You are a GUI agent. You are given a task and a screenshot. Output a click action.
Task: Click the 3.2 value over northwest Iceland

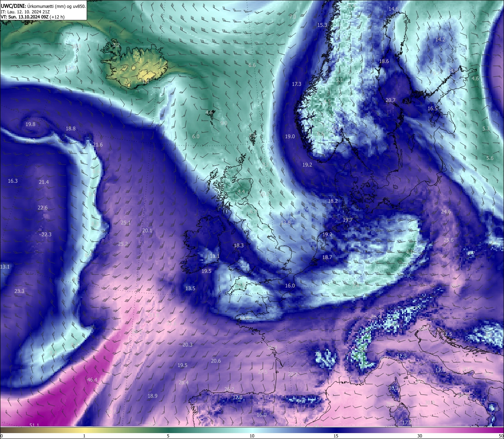tap(116, 45)
